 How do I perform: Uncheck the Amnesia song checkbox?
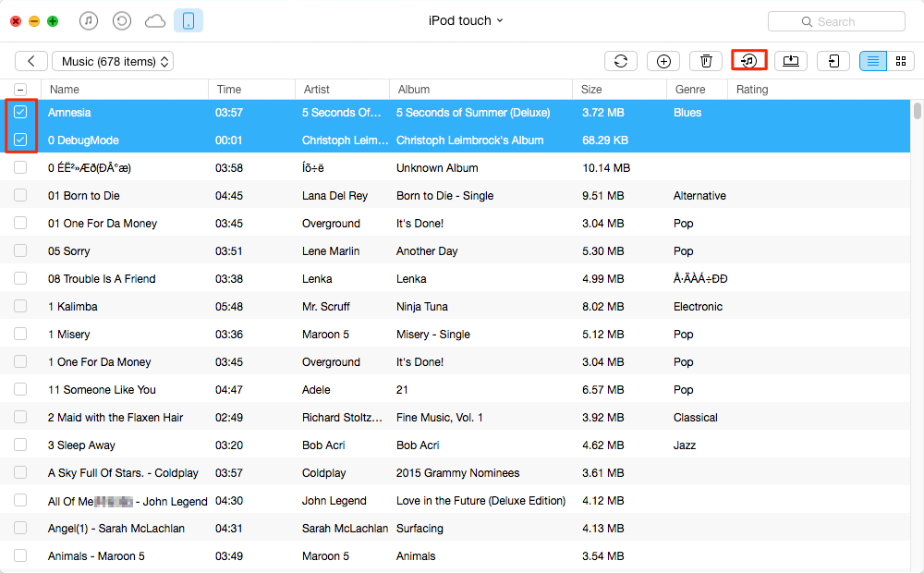[20, 112]
